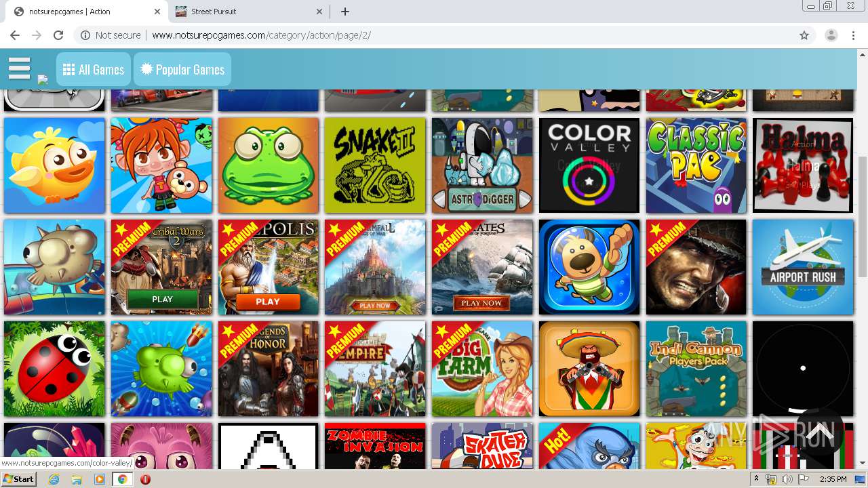Open the Zombie Invasion game

375,447
